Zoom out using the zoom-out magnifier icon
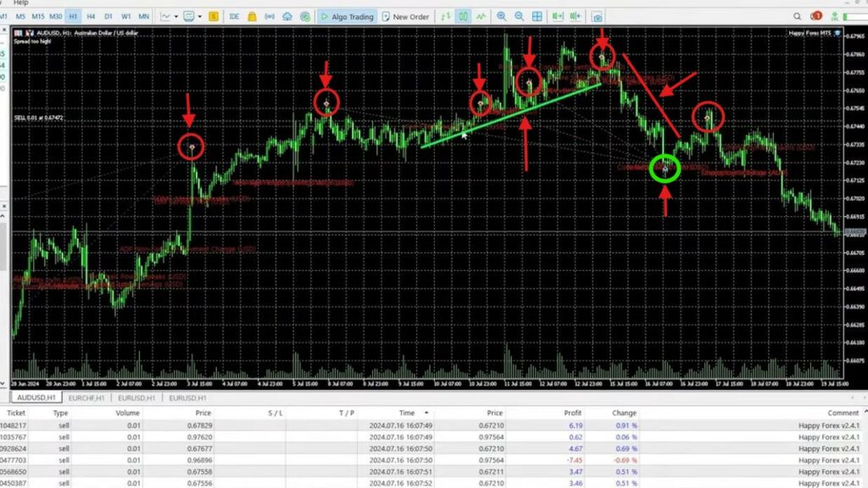 (521, 15)
